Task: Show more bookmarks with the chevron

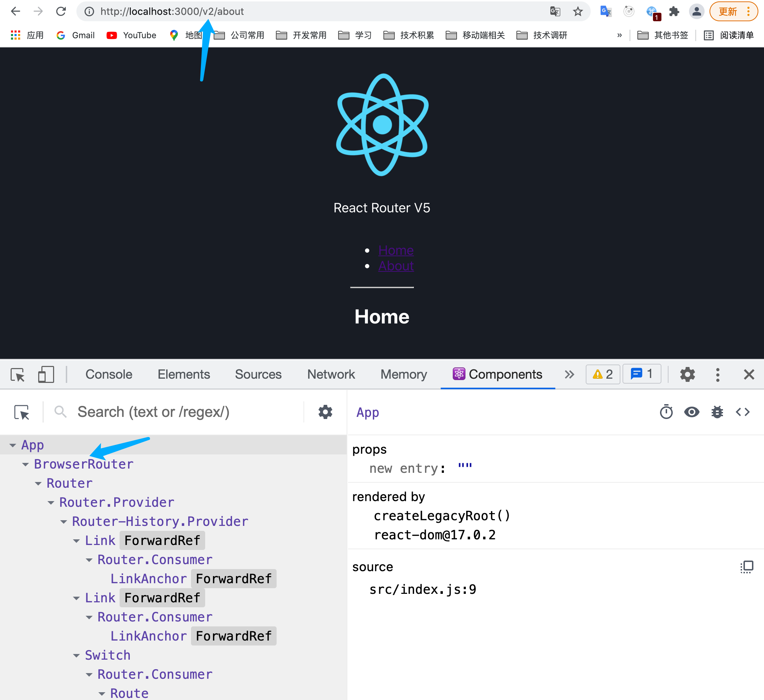Action: tap(620, 35)
